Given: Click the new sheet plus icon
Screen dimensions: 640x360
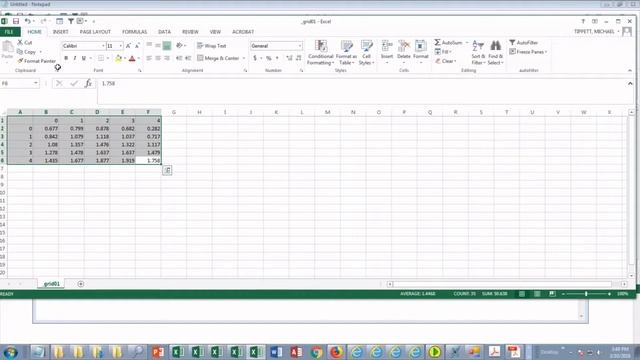Looking at the screenshot, I should [x=80, y=284].
